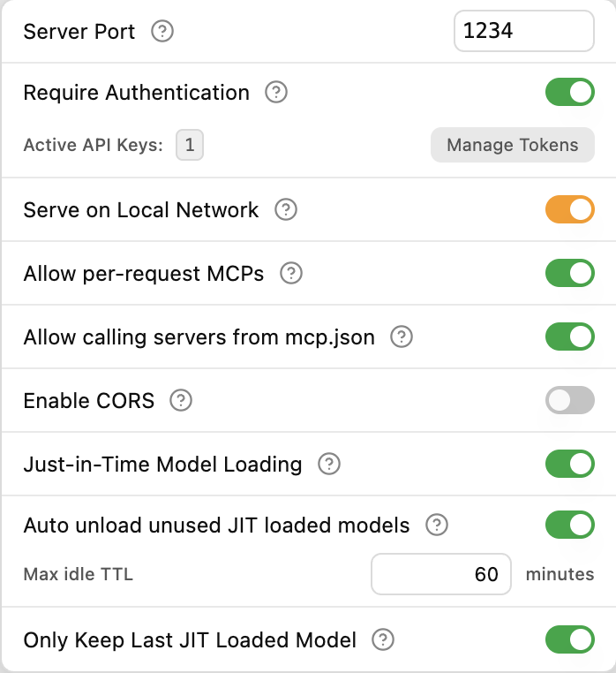Disable the Require Authentication toggle
The image size is (616, 673).
pos(569,92)
